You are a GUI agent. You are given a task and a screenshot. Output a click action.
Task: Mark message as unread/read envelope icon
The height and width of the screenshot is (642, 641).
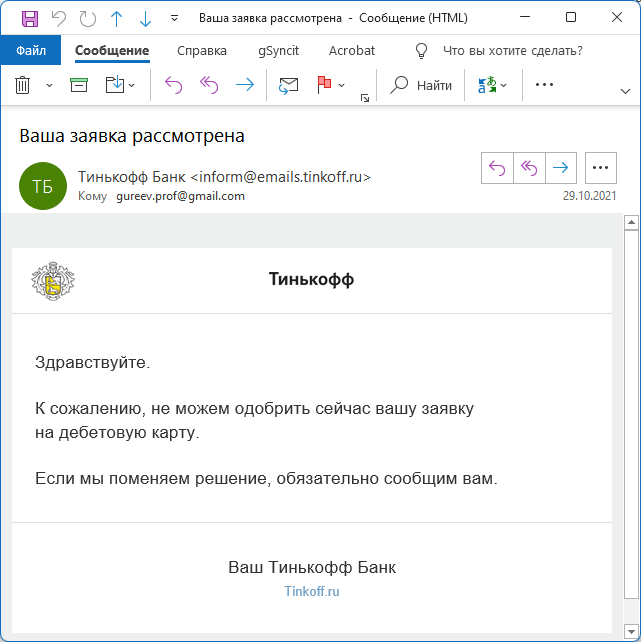[x=289, y=86]
